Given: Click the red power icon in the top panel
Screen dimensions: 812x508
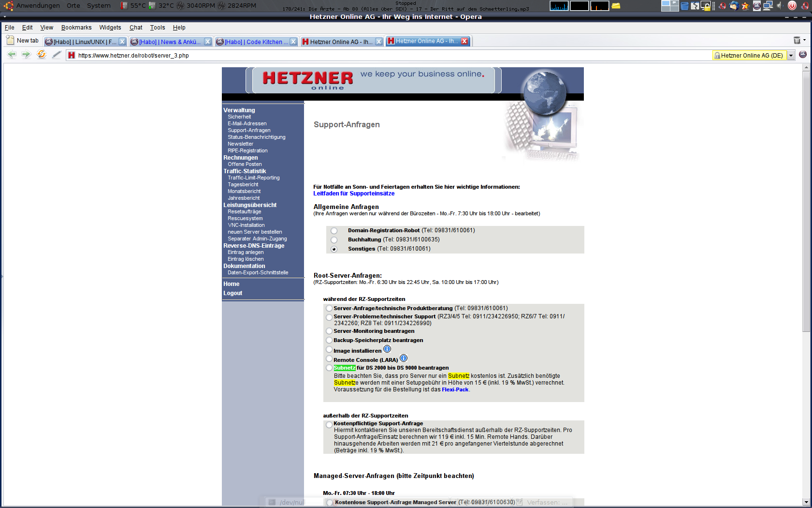Looking at the screenshot, I should [x=792, y=6].
